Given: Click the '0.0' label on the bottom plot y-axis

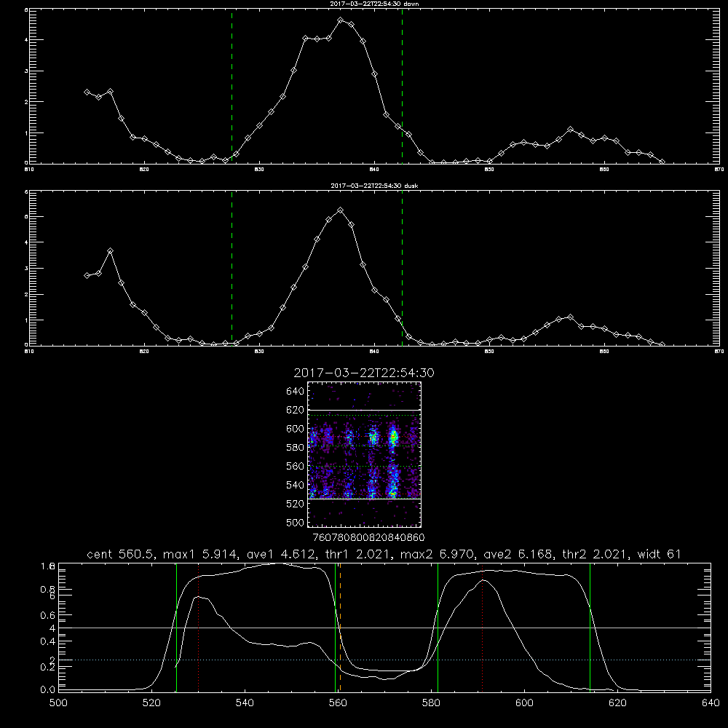Looking at the screenshot, I should pos(47,690).
